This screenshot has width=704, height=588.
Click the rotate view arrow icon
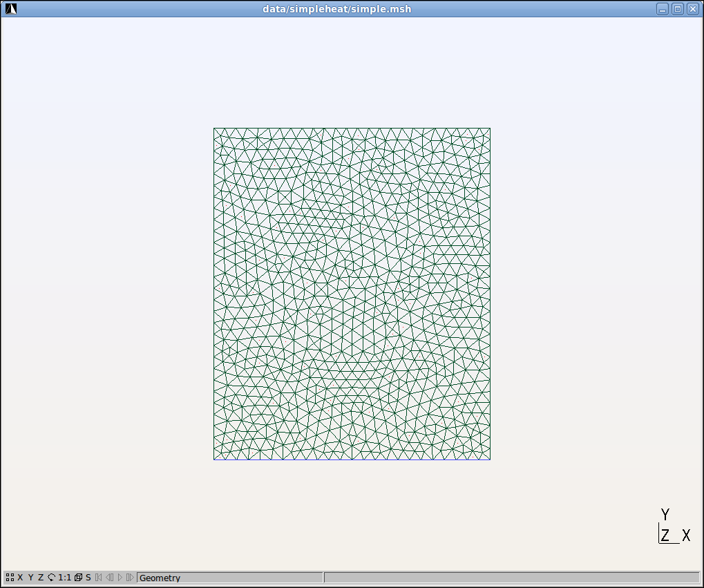[52, 578]
